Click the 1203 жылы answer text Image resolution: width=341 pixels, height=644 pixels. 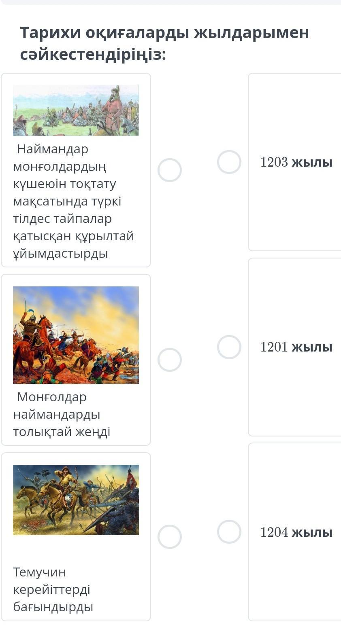tap(296, 162)
